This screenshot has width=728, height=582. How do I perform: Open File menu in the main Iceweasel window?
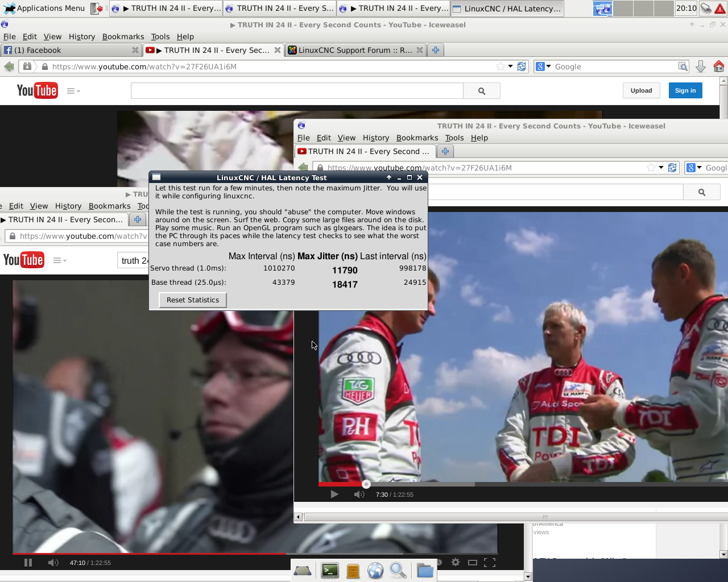point(10,36)
